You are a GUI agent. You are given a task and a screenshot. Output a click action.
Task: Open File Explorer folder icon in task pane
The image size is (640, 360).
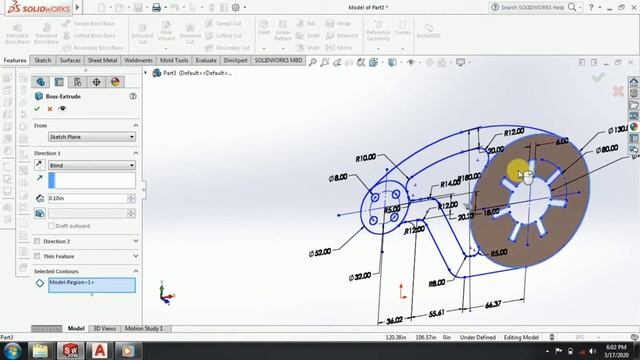coord(633,105)
